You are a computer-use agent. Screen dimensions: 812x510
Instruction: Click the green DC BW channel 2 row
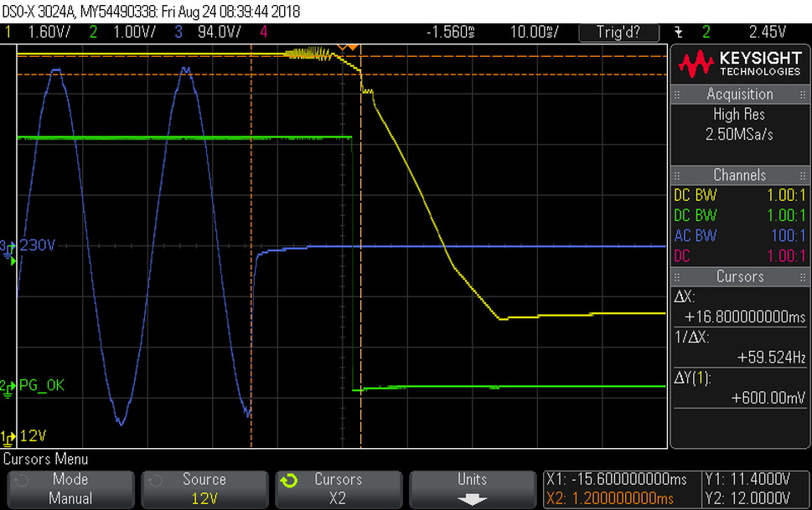740,215
